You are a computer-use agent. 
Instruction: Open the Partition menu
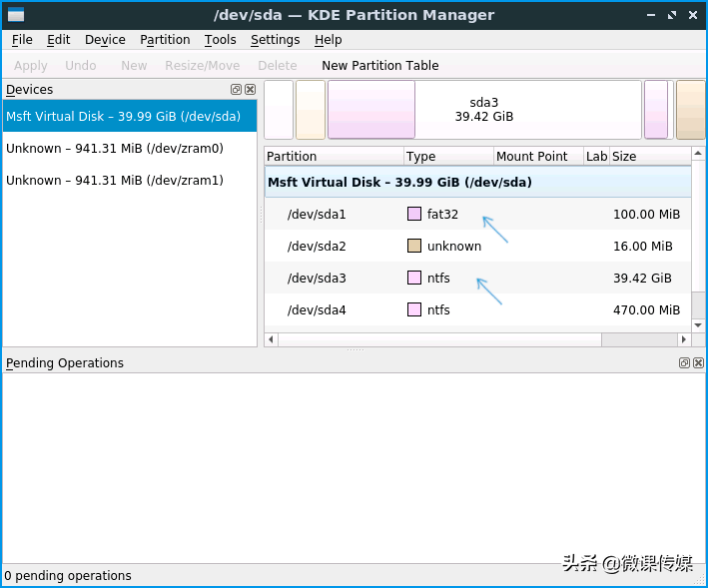point(165,40)
